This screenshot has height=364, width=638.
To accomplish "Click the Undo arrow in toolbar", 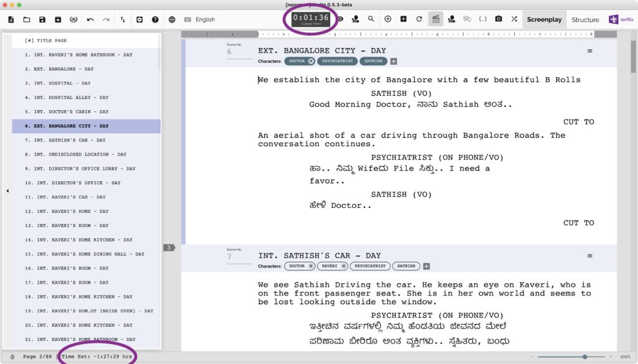I will 90,19.
